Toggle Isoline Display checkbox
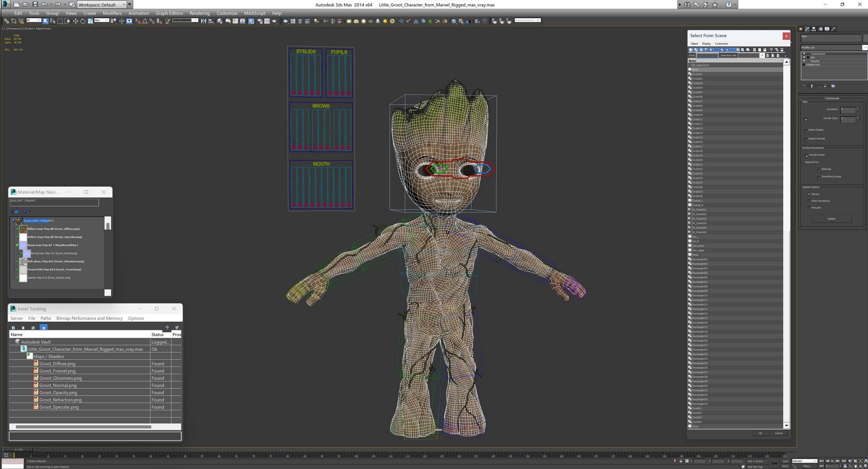This screenshot has height=469, width=868. click(806, 130)
